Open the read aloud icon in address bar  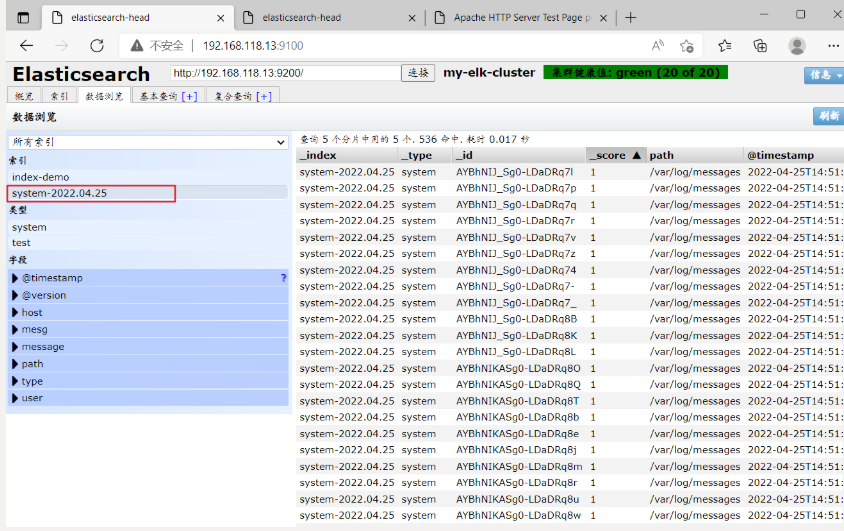coord(657,46)
